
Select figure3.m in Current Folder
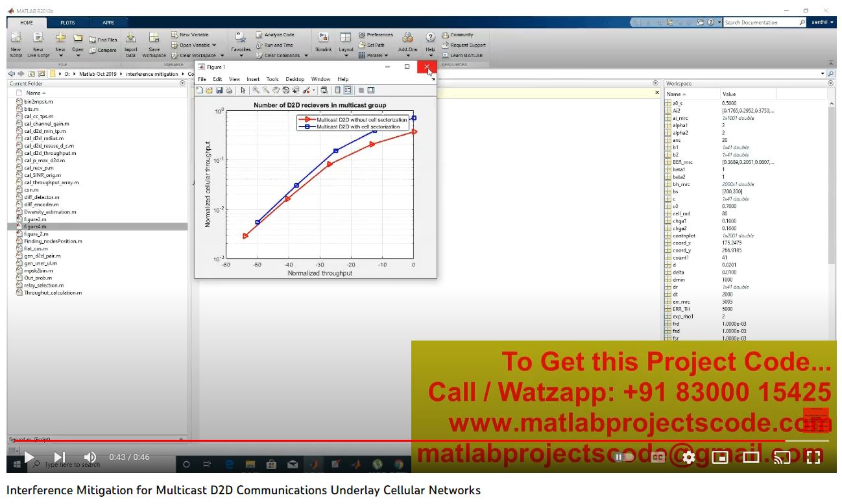tap(35, 219)
